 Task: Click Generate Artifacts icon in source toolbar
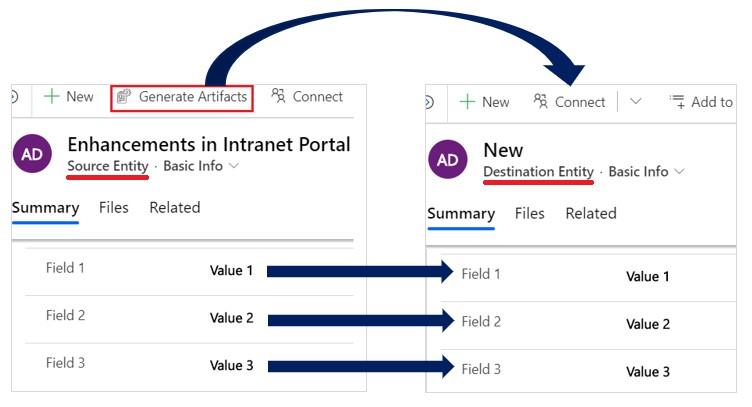(x=124, y=96)
